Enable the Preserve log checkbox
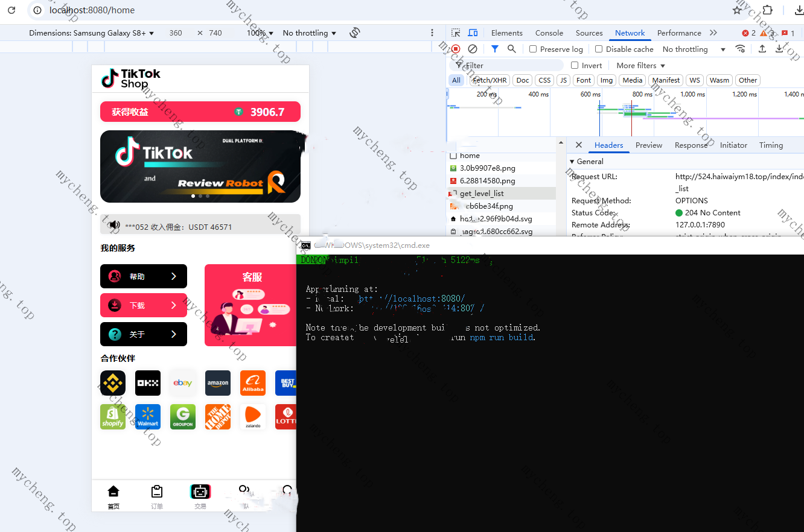This screenshot has height=532, width=804. click(x=533, y=49)
